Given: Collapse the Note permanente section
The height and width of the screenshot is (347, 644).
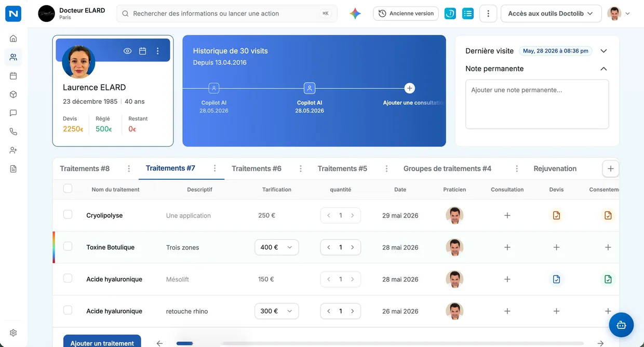Looking at the screenshot, I should click(x=603, y=69).
